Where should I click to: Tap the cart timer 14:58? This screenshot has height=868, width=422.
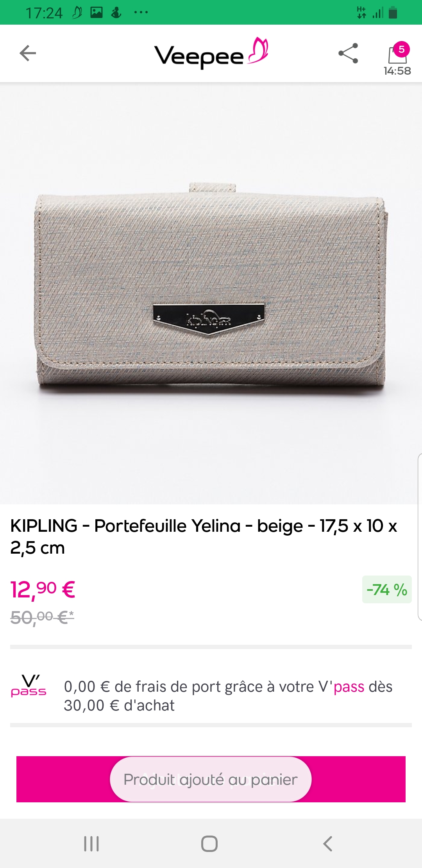pos(397,71)
